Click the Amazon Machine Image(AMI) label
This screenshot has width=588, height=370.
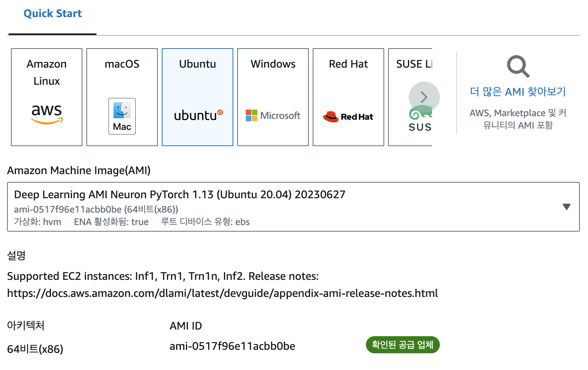pyautogui.click(x=79, y=171)
